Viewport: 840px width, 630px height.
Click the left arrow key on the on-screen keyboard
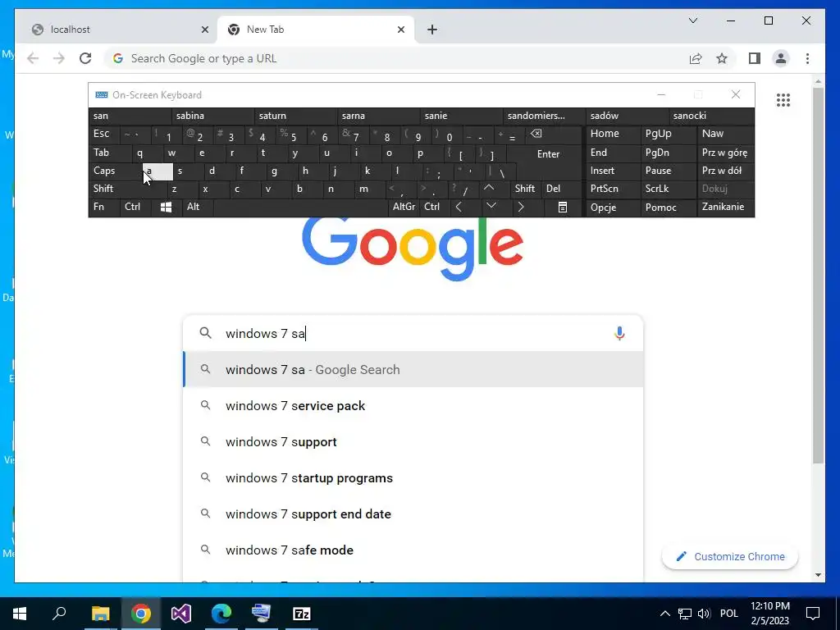[x=459, y=207]
